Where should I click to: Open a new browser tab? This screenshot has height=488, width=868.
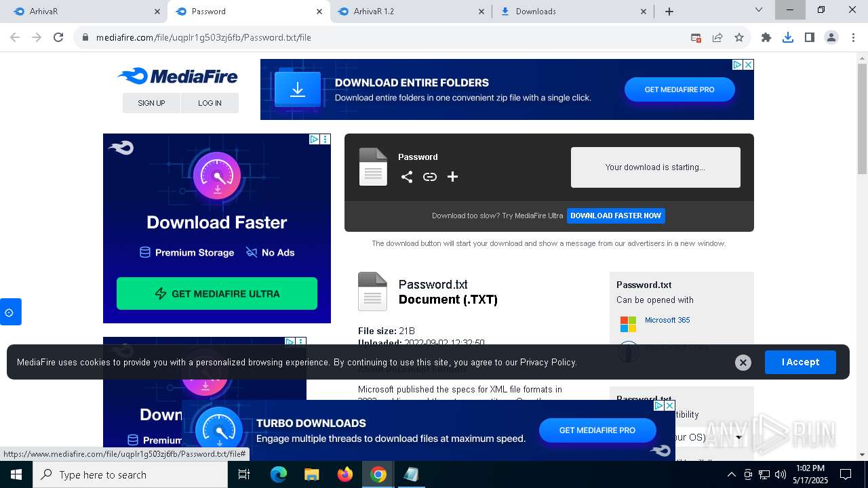tap(669, 11)
